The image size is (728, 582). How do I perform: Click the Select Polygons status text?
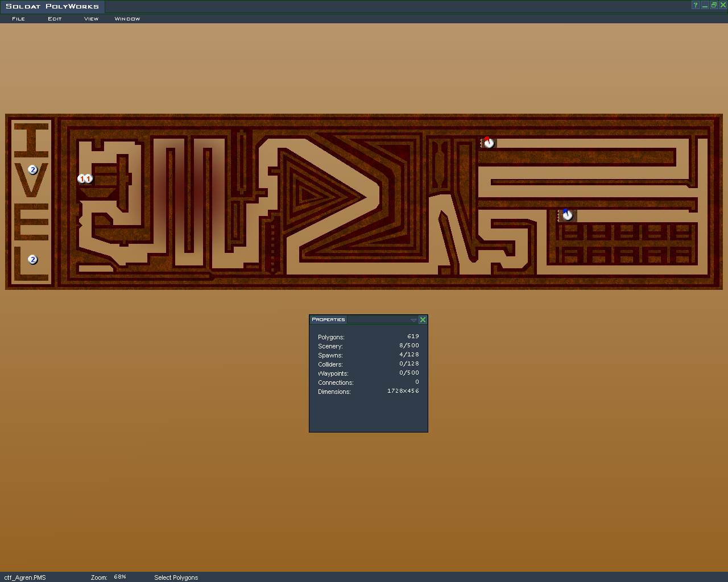(x=176, y=577)
